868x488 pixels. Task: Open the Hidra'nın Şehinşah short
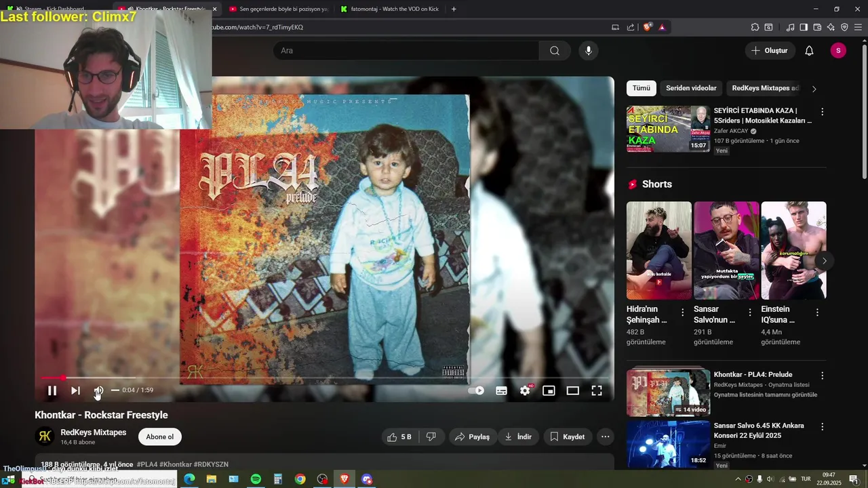(658, 250)
